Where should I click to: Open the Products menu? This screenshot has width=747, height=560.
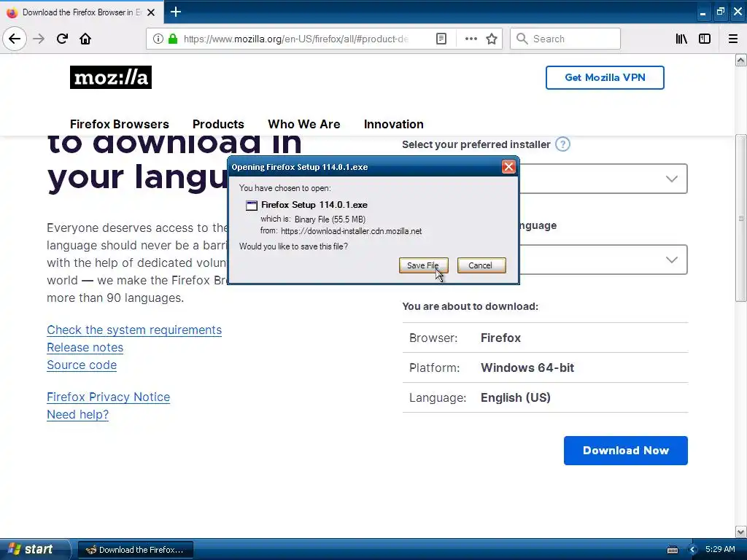pos(218,124)
